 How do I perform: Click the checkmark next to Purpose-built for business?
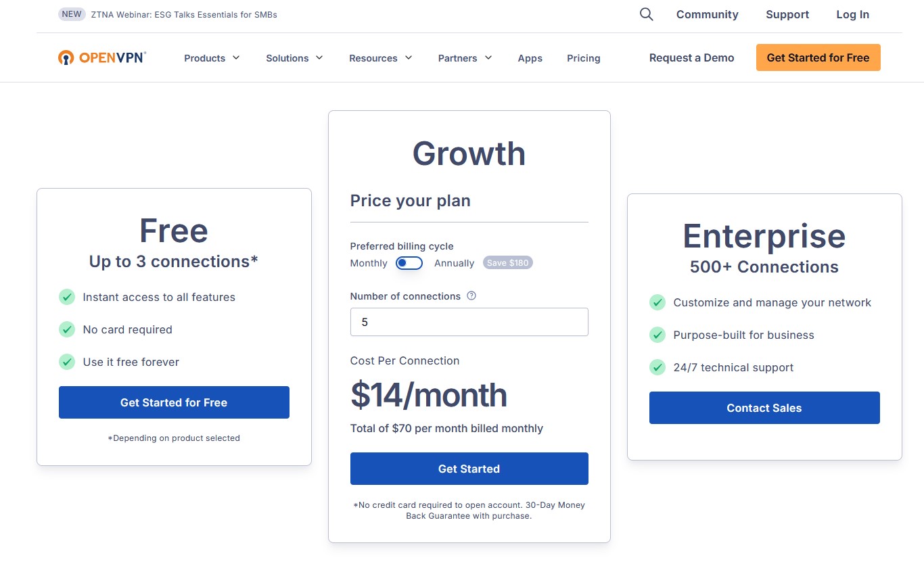click(657, 335)
